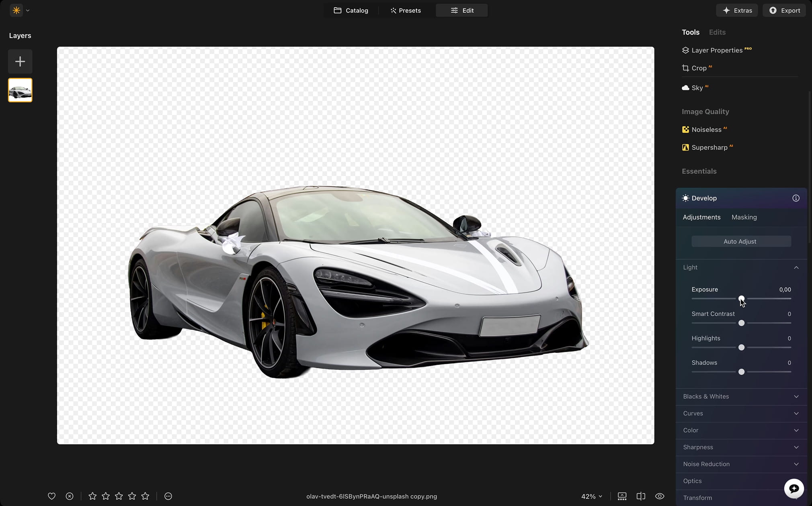Collapse the Light section
This screenshot has width=812, height=506.
(x=796, y=267)
